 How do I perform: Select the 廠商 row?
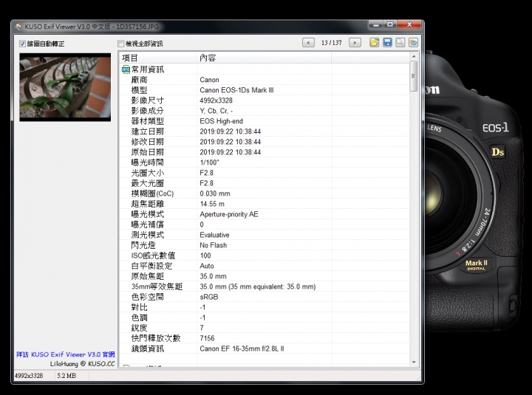coord(265,80)
